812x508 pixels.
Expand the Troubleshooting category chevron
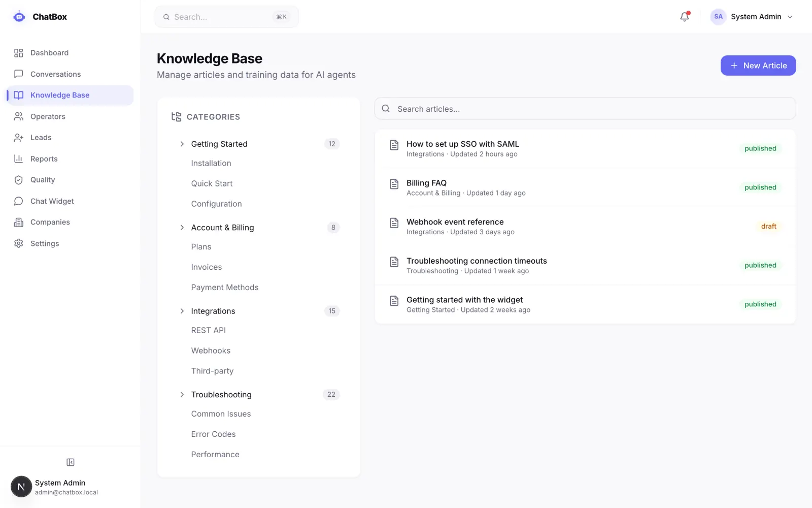point(182,395)
